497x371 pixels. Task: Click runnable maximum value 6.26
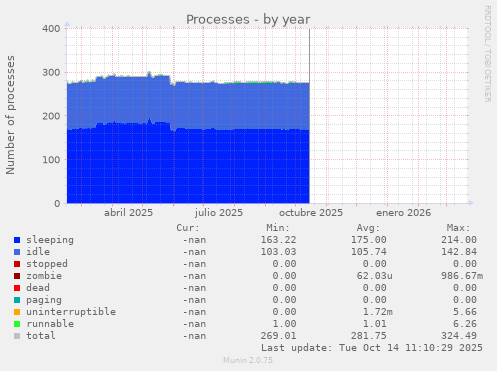(x=465, y=324)
